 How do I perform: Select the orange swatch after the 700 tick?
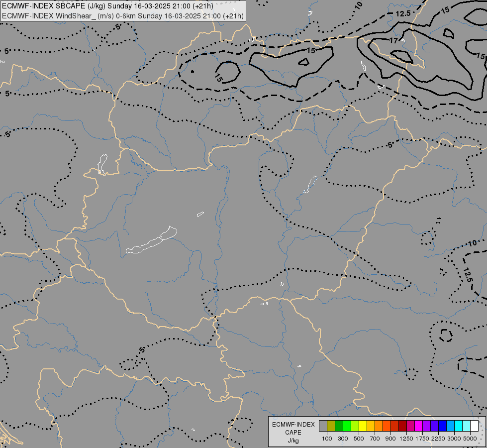tap(379, 426)
